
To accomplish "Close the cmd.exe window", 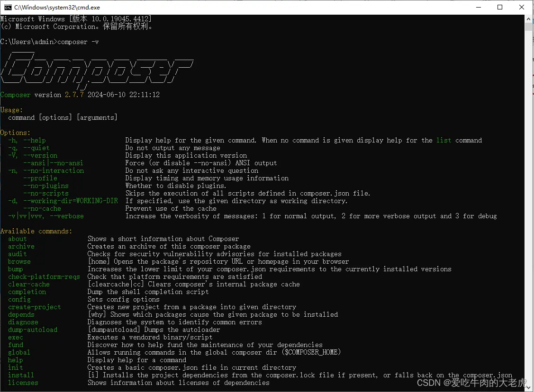I will 521,7.
